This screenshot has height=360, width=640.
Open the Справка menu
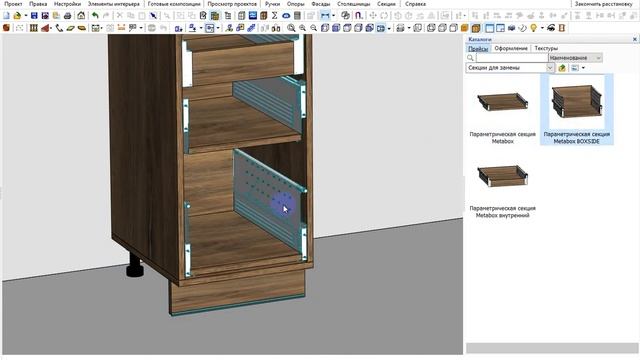(x=415, y=4)
